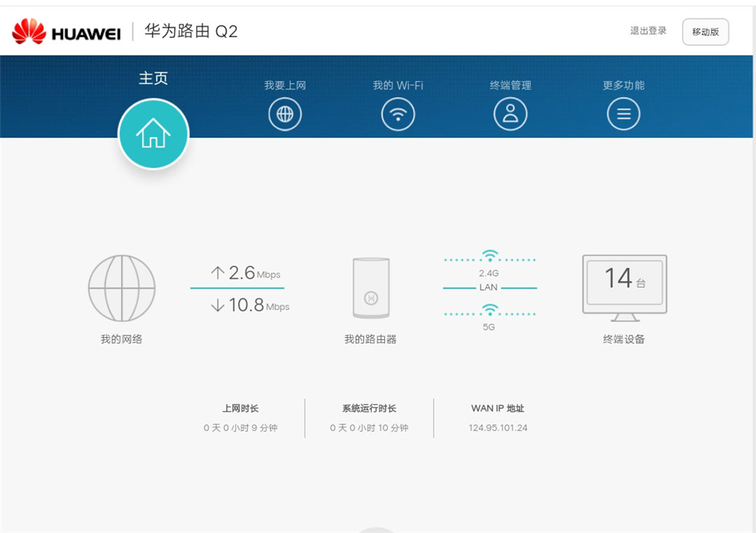The height and width of the screenshot is (533, 756).
Task: Switch to the 我的 Wi-Fi tab label
Action: (x=398, y=86)
